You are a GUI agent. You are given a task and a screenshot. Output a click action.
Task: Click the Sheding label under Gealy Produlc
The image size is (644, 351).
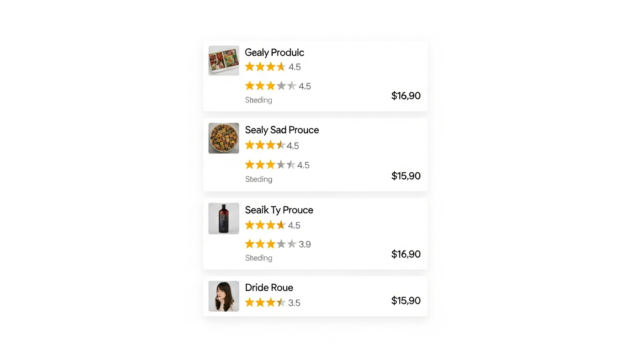[258, 100]
